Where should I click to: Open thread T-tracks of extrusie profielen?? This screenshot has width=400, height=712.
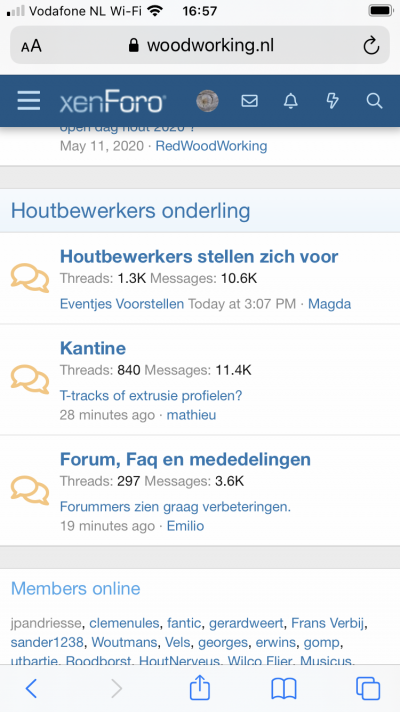click(x=151, y=396)
